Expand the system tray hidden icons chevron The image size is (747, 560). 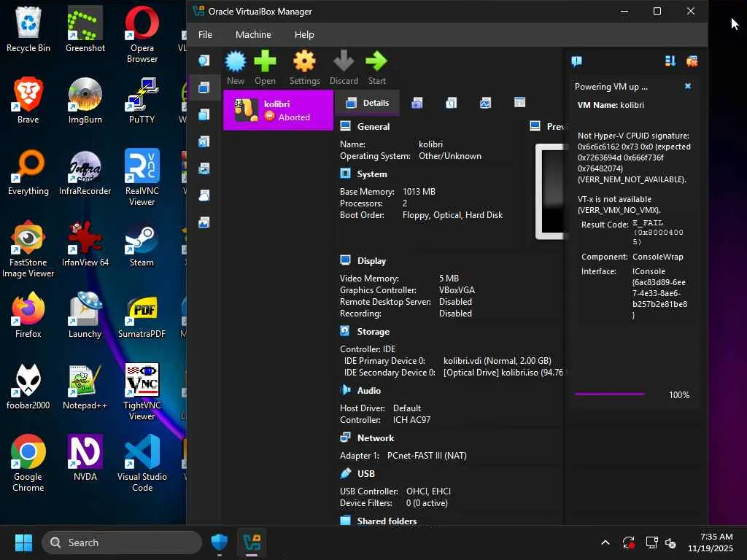pos(605,542)
